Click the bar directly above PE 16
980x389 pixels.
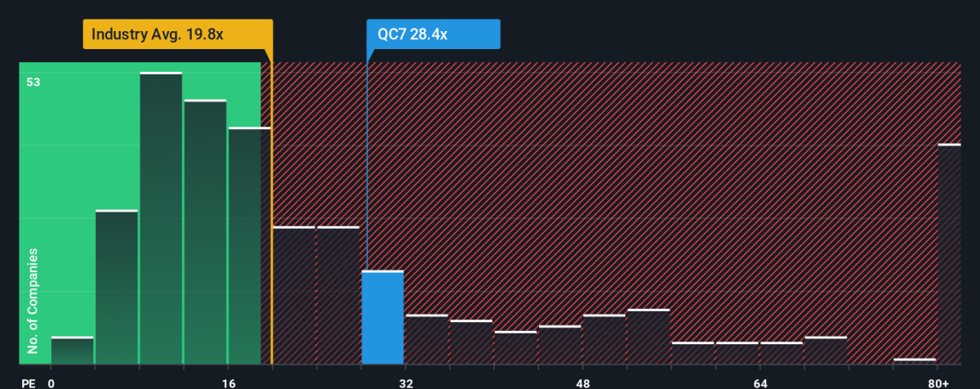click(249, 245)
